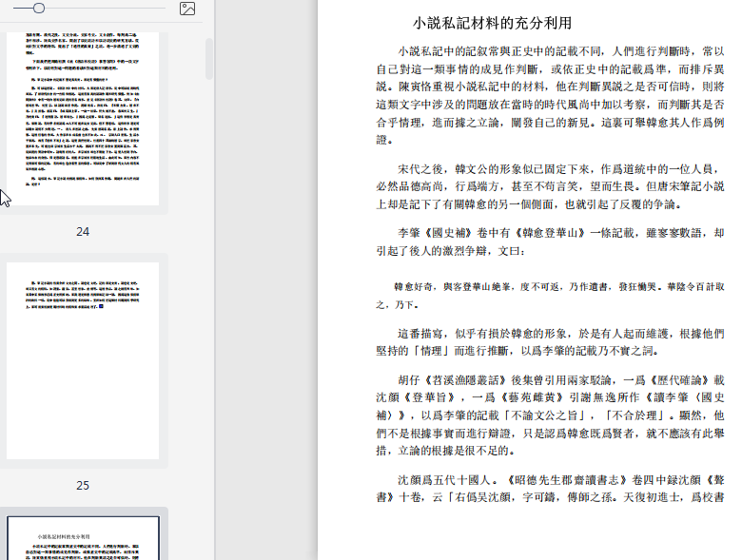This screenshot has height=560, width=742.
Task: Click the paragraph starting 這番描寫
Action: (x=550, y=342)
